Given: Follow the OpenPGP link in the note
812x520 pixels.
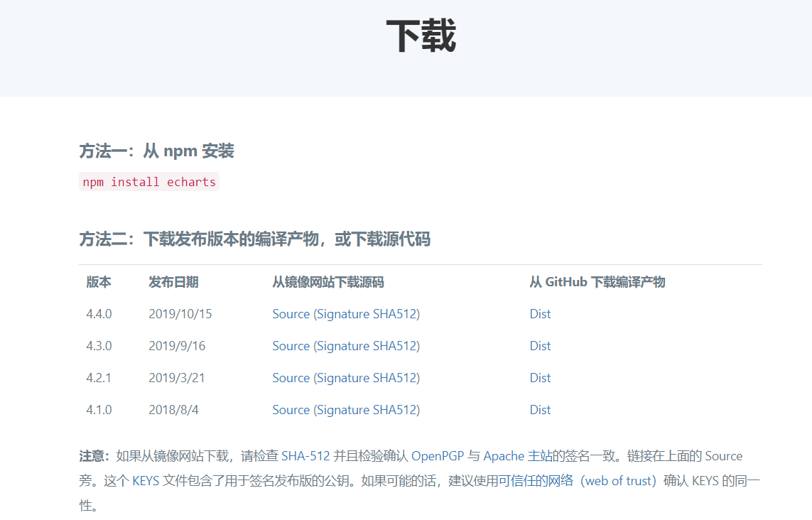Looking at the screenshot, I should [438, 456].
